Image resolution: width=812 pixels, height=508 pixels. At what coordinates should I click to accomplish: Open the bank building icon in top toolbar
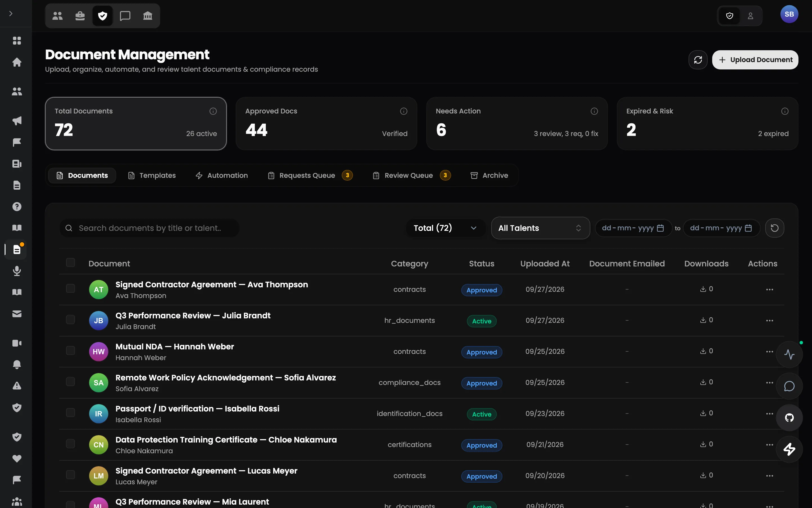tap(148, 16)
